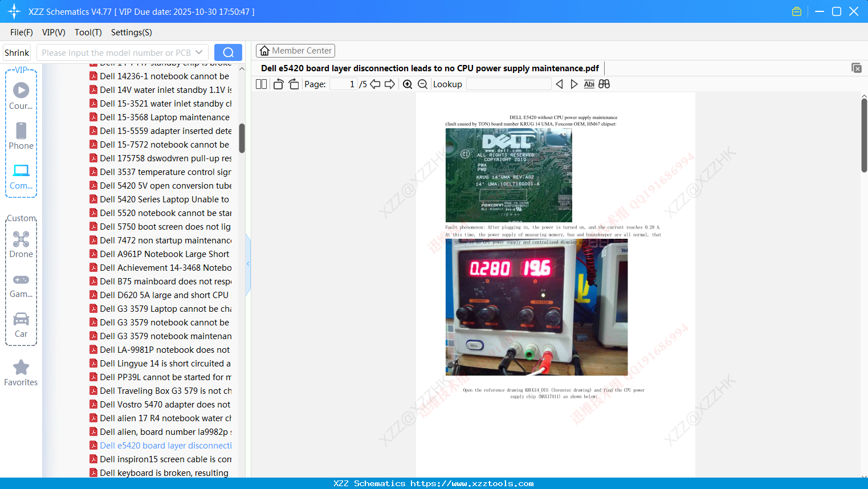
Task: Click the home icon in Member Center
Action: pyautogui.click(x=264, y=51)
